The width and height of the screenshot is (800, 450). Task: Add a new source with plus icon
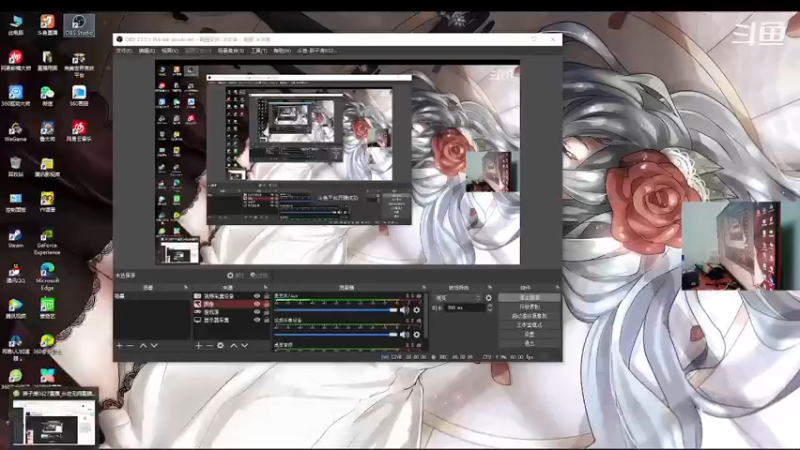tap(198, 345)
